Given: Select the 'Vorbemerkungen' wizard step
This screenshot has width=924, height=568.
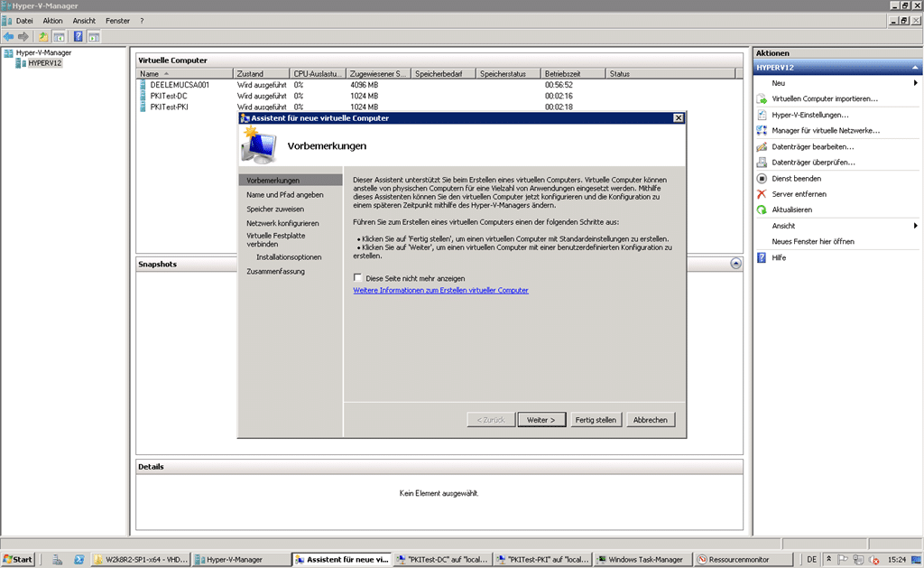Looking at the screenshot, I should tap(291, 181).
